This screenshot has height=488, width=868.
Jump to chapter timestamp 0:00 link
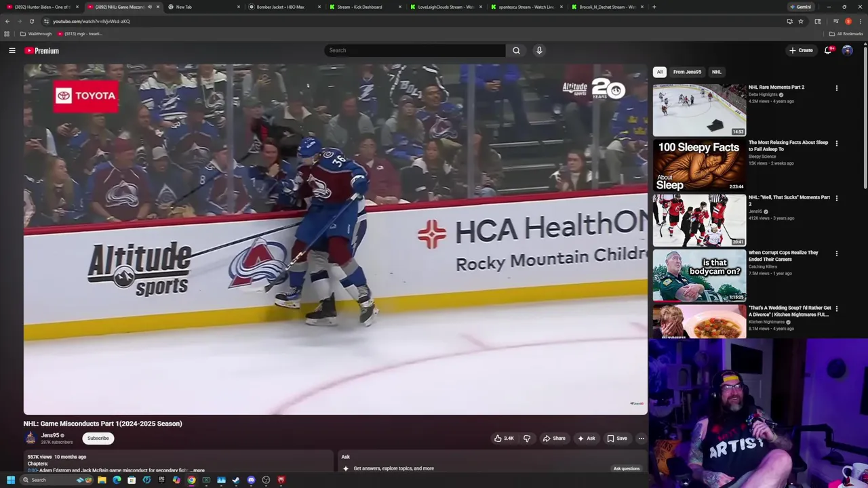pyautogui.click(x=33, y=470)
